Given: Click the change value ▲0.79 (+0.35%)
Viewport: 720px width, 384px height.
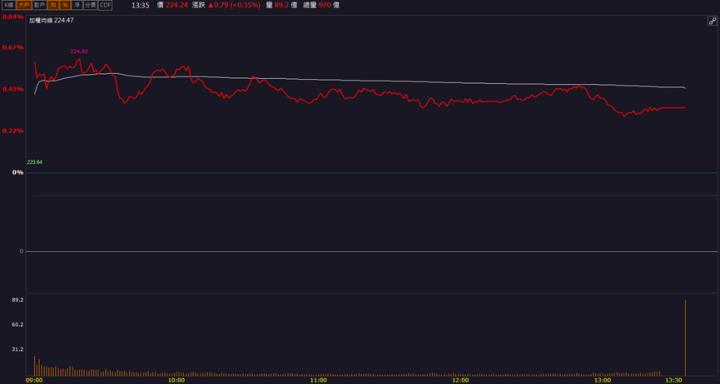Looking at the screenshot, I should point(234,6).
